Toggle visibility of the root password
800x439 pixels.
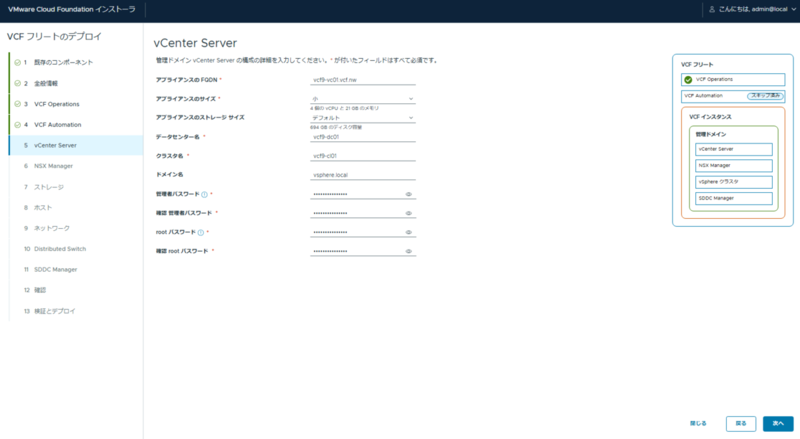pos(409,232)
